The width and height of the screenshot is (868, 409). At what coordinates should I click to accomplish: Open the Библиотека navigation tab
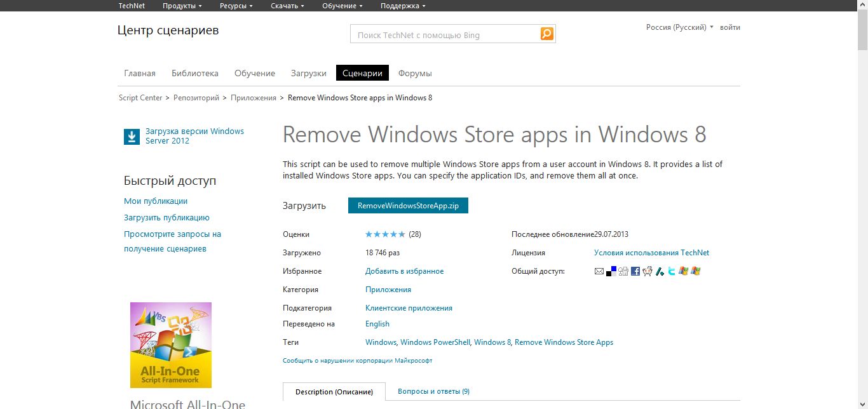pyautogui.click(x=194, y=73)
